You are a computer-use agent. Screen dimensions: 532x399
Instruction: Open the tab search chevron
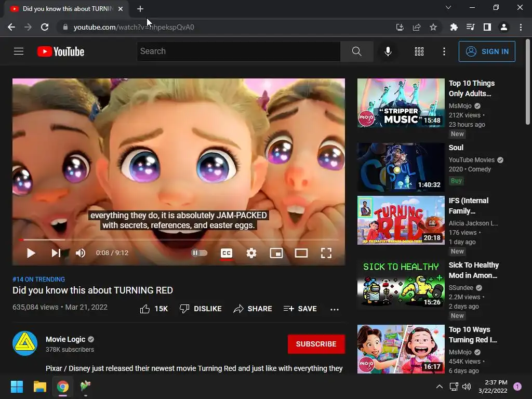[x=448, y=7]
